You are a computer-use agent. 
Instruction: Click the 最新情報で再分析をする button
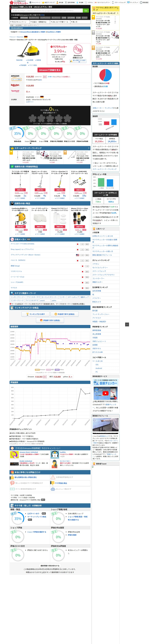point(50,566)
